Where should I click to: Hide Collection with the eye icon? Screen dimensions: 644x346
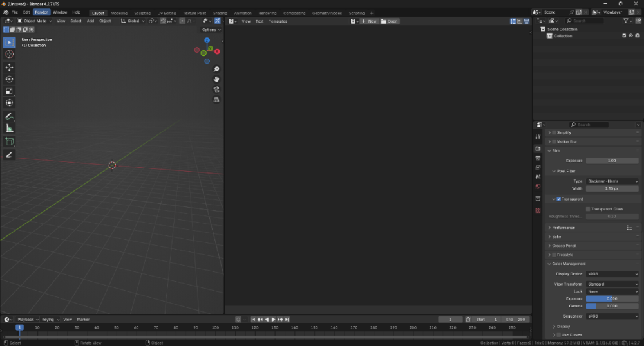point(631,35)
